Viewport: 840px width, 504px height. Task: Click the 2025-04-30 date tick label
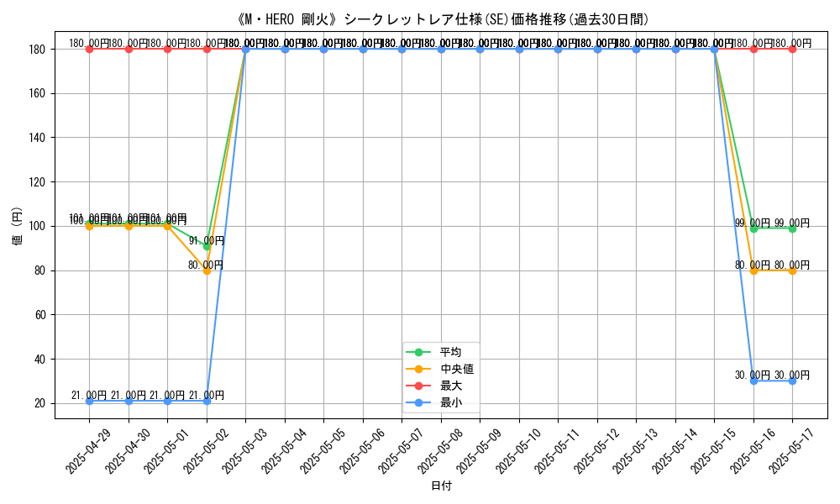point(128,450)
